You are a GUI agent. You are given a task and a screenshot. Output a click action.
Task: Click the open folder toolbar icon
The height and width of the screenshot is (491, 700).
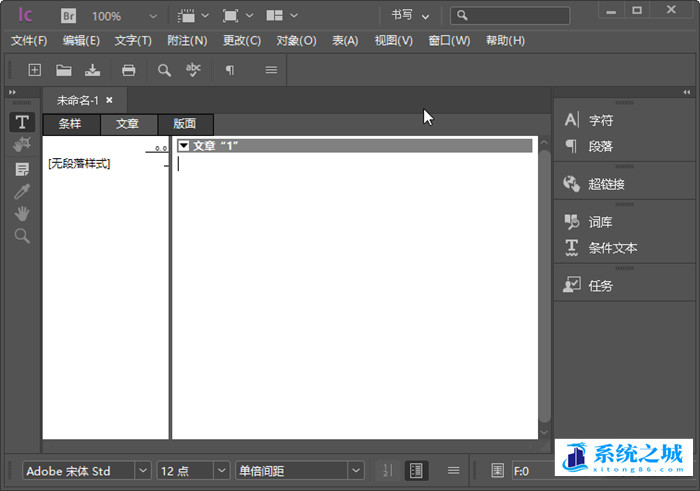[x=64, y=70]
